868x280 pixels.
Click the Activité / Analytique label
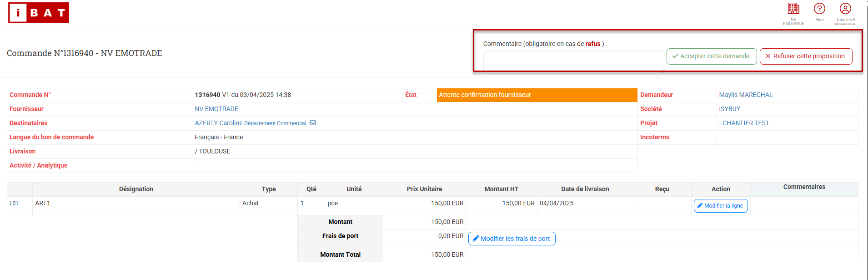pos(38,165)
